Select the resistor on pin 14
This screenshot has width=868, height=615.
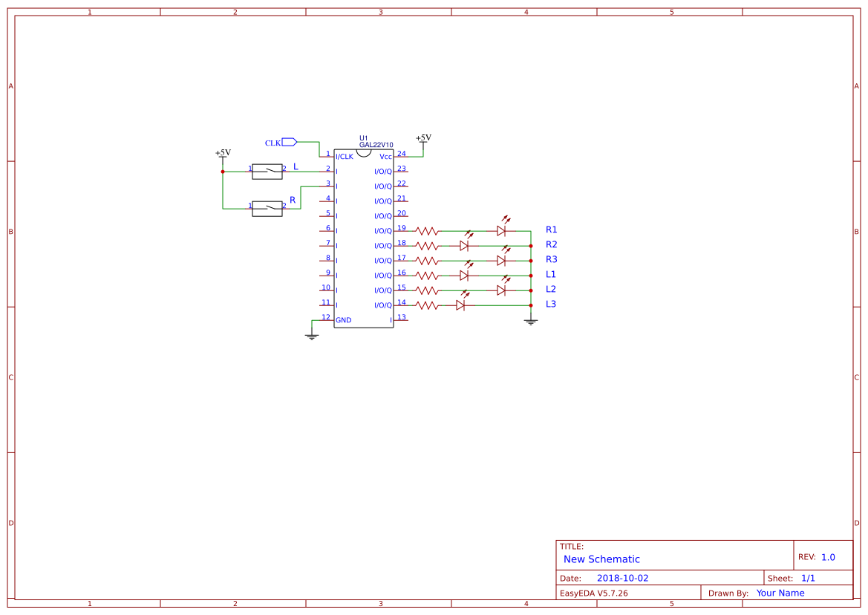(x=427, y=305)
